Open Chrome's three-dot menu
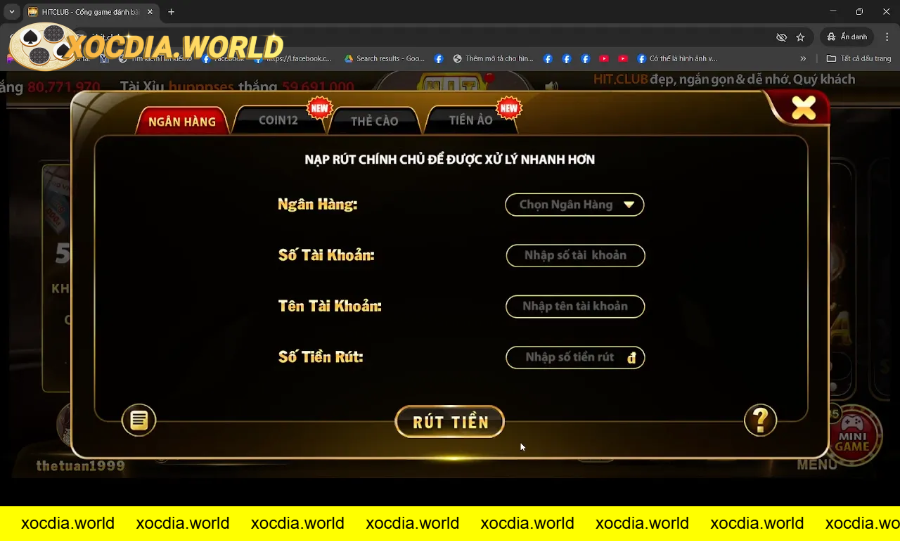The width and height of the screenshot is (900, 541). tap(887, 37)
